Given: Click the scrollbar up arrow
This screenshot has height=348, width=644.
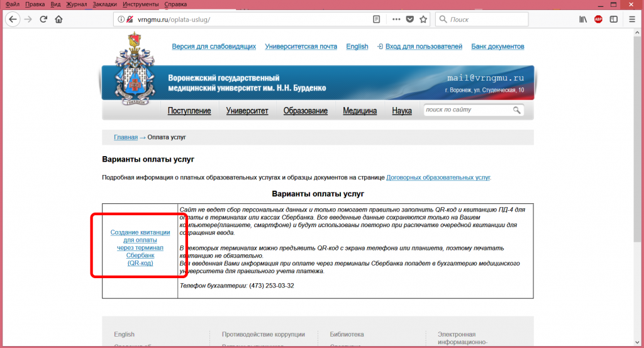Looking at the screenshot, I should click(637, 32).
